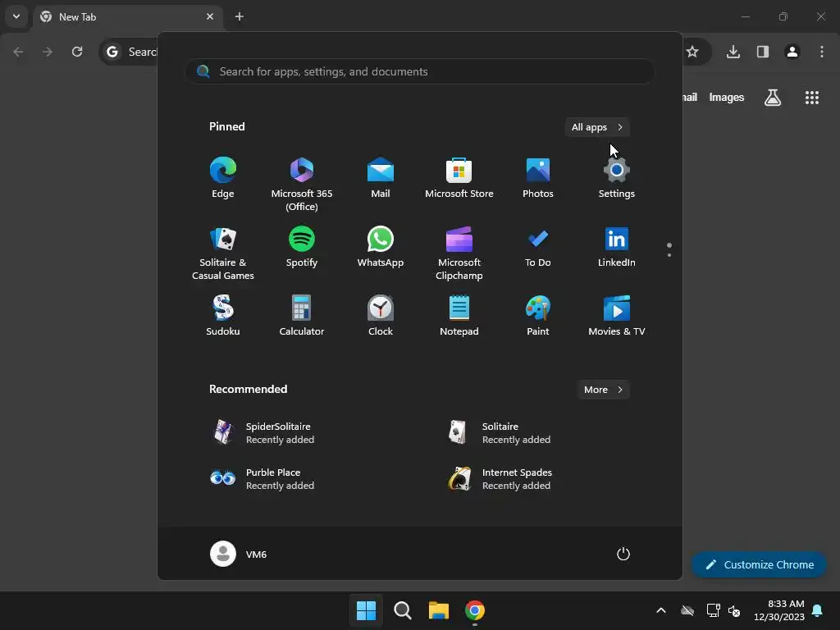This screenshot has width=840, height=630.
Task: Open the Mail app
Action: (381, 178)
